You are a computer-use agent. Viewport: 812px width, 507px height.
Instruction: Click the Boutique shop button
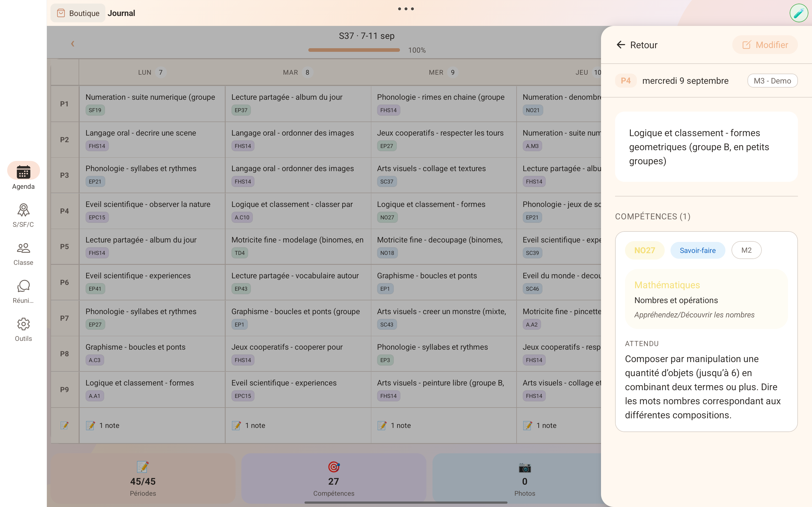coord(78,13)
